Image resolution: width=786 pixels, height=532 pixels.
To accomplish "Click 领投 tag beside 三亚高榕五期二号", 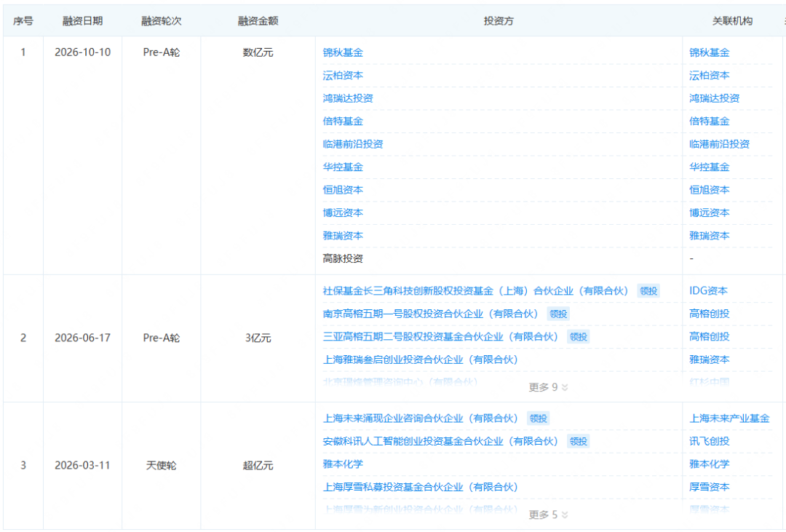I will 578,337.
